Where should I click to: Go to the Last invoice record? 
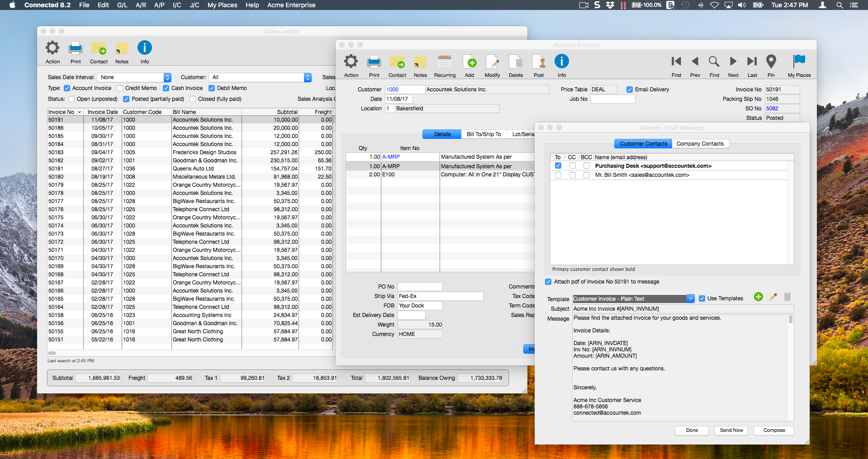752,62
